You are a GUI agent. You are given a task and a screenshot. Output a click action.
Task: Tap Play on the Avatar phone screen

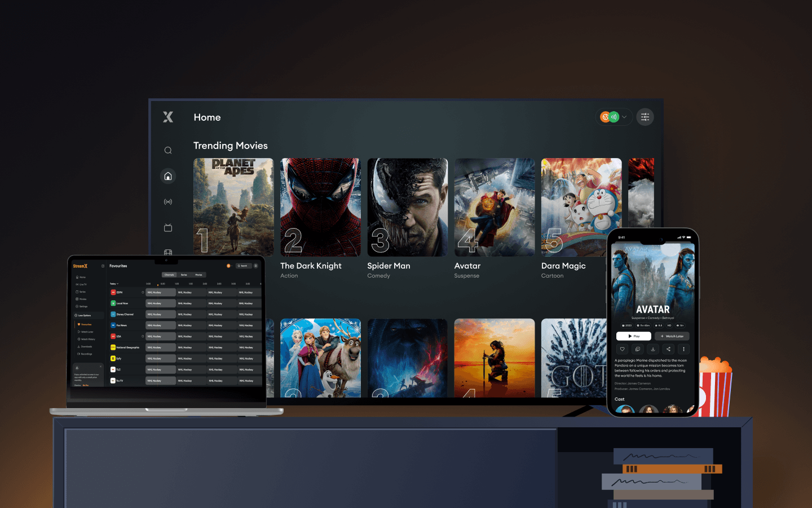tap(634, 336)
